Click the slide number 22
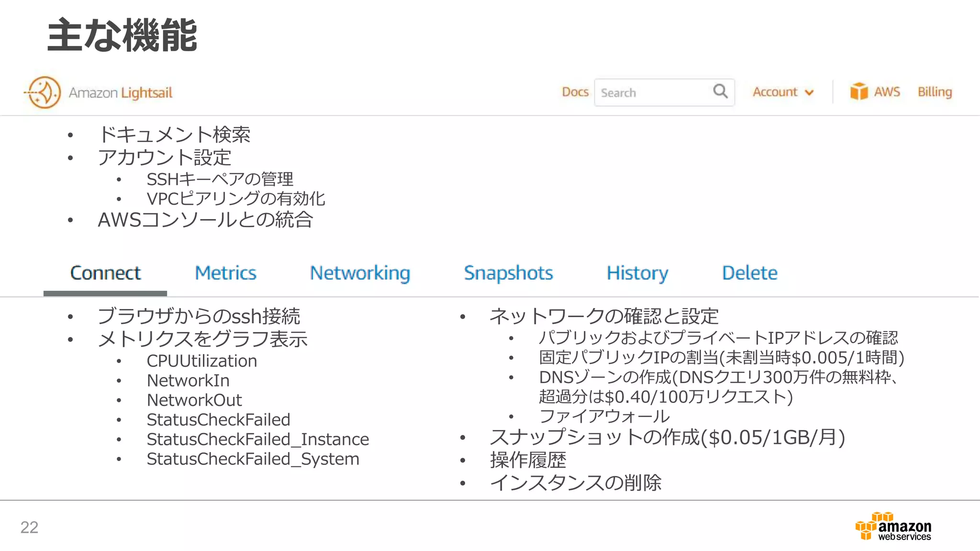The image size is (980, 551). click(29, 527)
